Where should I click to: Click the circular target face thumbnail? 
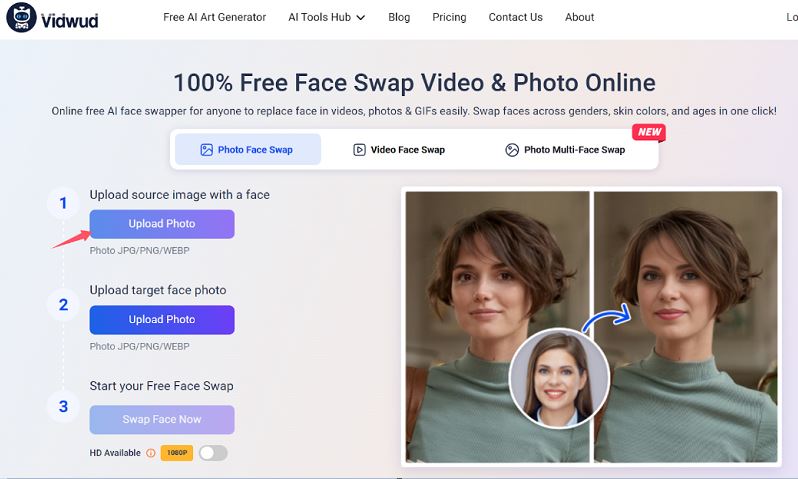pos(559,378)
